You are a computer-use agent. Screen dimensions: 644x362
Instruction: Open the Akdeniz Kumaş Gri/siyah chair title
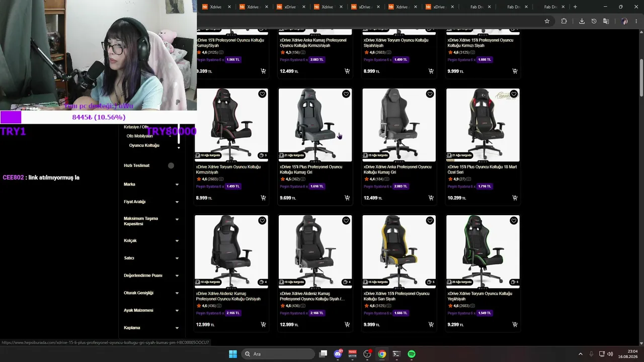(x=228, y=296)
